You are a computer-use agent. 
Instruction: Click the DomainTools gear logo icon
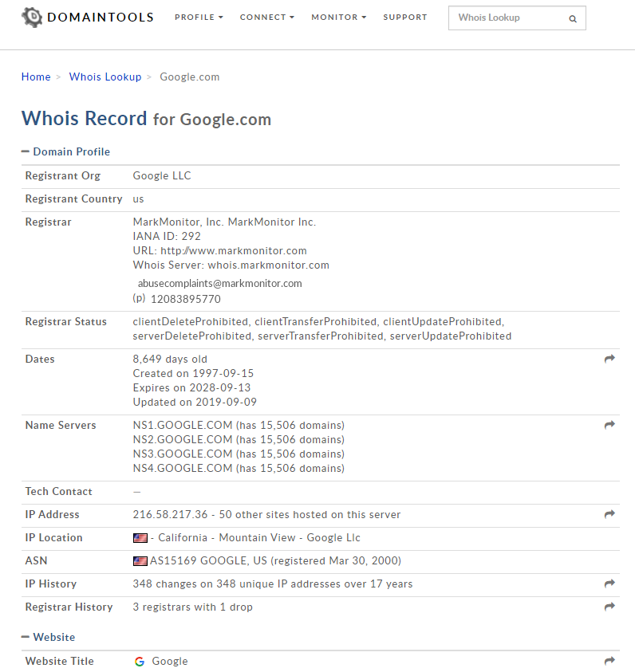(32, 18)
